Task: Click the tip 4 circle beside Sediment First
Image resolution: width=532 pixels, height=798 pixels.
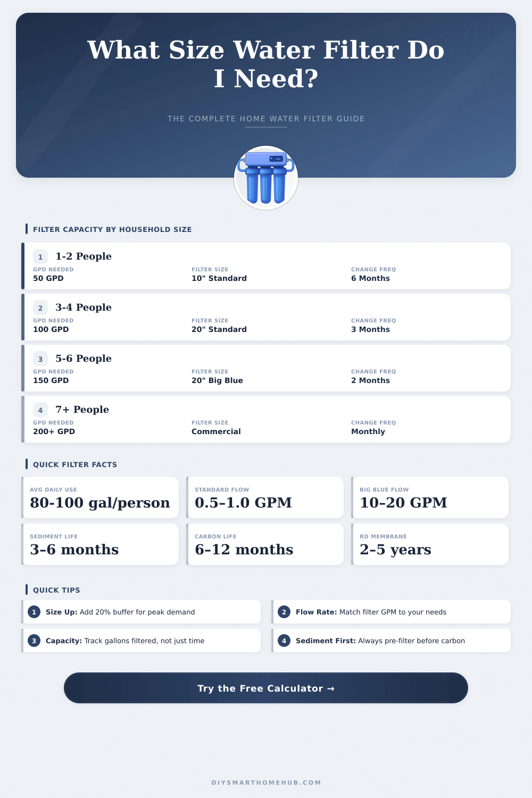Action: tap(284, 641)
